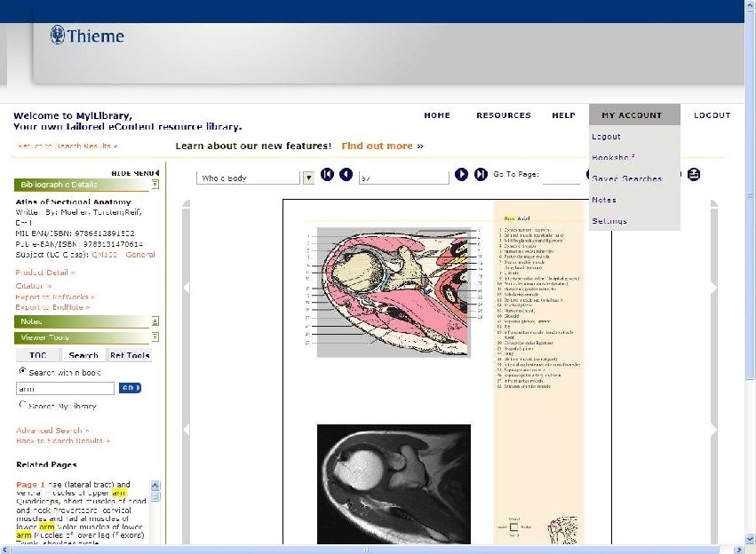This screenshot has width=756, height=554.
Task: Click Export to RefWorks link
Action: click(x=55, y=297)
